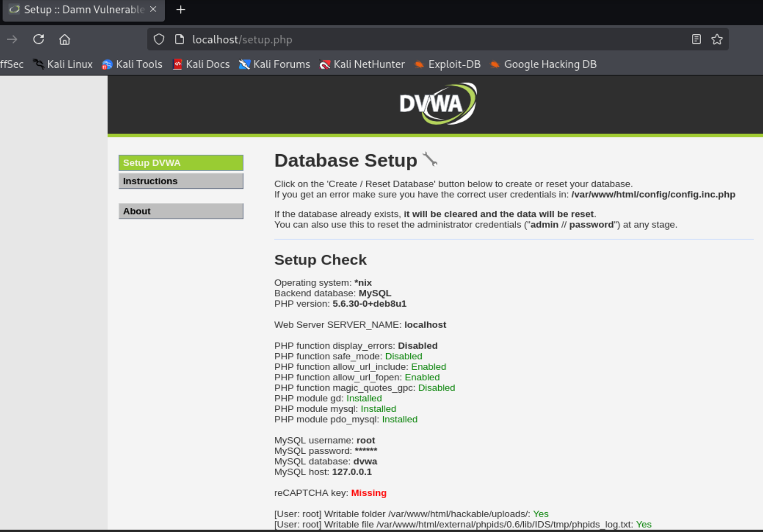Image resolution: width=763 pixels, height=532 pixels.
Task: Toggle reader view icon in address bar
Action: point(696,40)
